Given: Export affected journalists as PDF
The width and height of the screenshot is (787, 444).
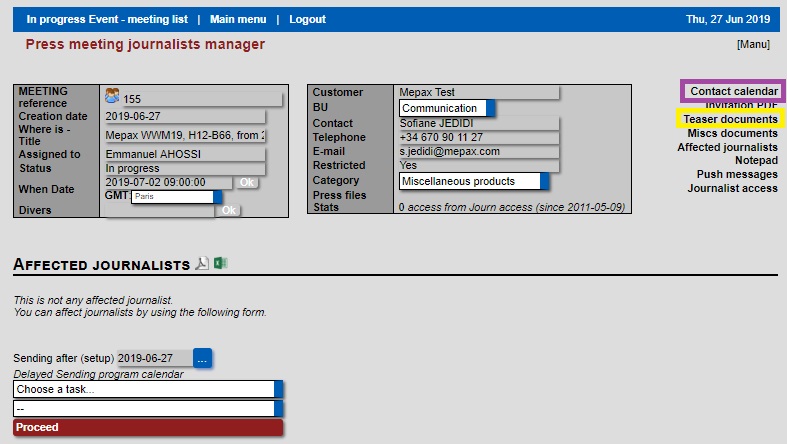Looking at the screenshot, I should click(x=202, y=264).
